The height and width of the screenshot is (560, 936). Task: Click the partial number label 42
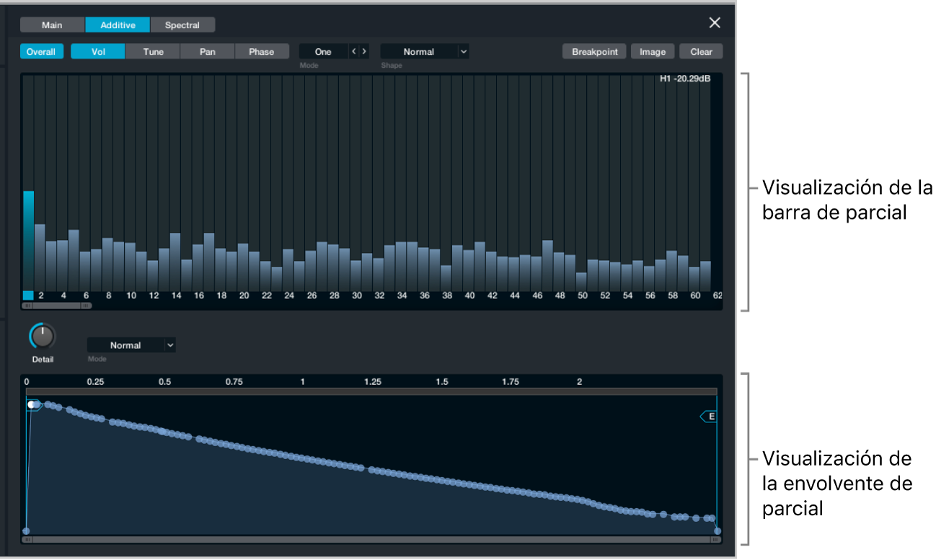point(492,295)
